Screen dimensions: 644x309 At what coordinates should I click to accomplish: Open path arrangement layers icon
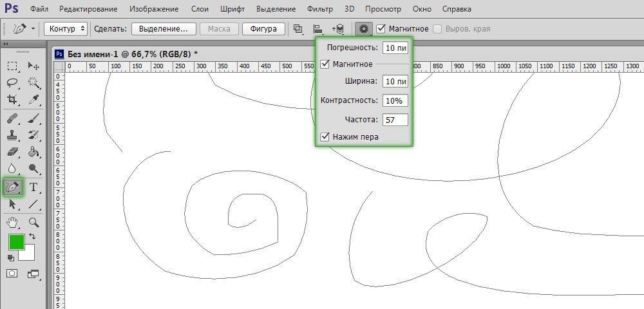pyautogui.click(x=339, y=29)
